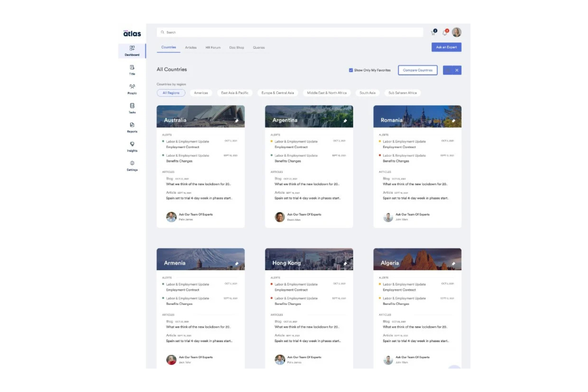Open Australia's lockdown blog article
The height and width of the screenshot is (392, 588).
tap(198, 184)
